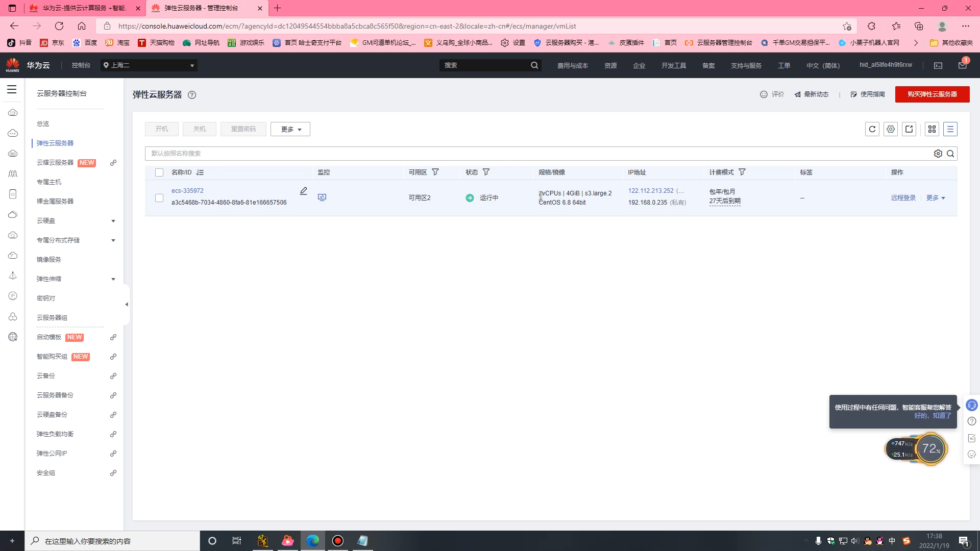Open Task View on taskbar
Viewport: 980px width, 551px height.
pos(237,541)
